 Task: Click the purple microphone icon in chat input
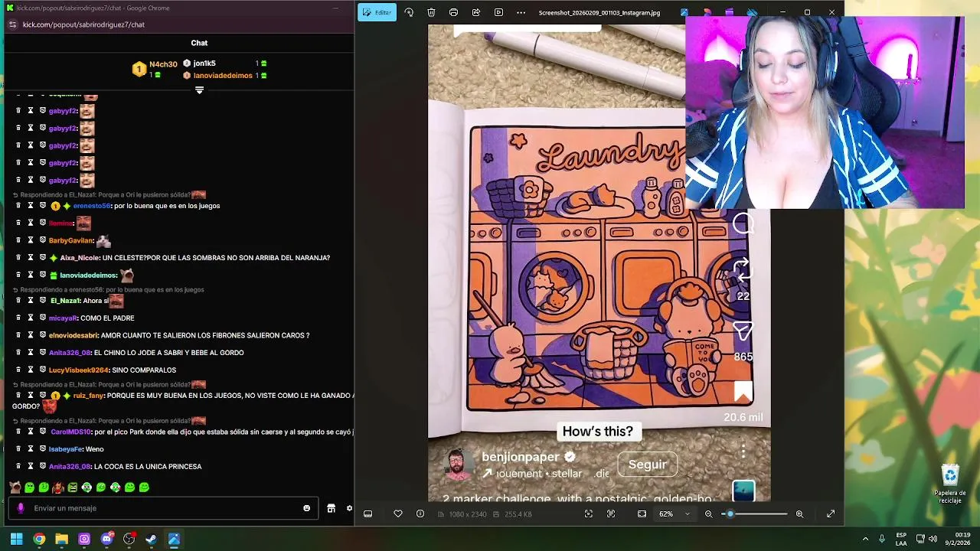pos(21,508)
